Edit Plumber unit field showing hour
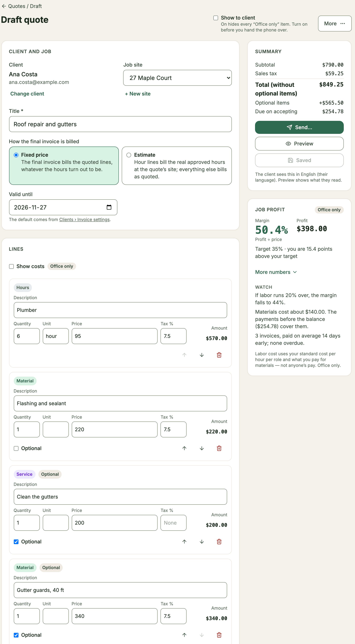This screenshot has height=644, width=355. pyautogui.click(x=56, y=336)
